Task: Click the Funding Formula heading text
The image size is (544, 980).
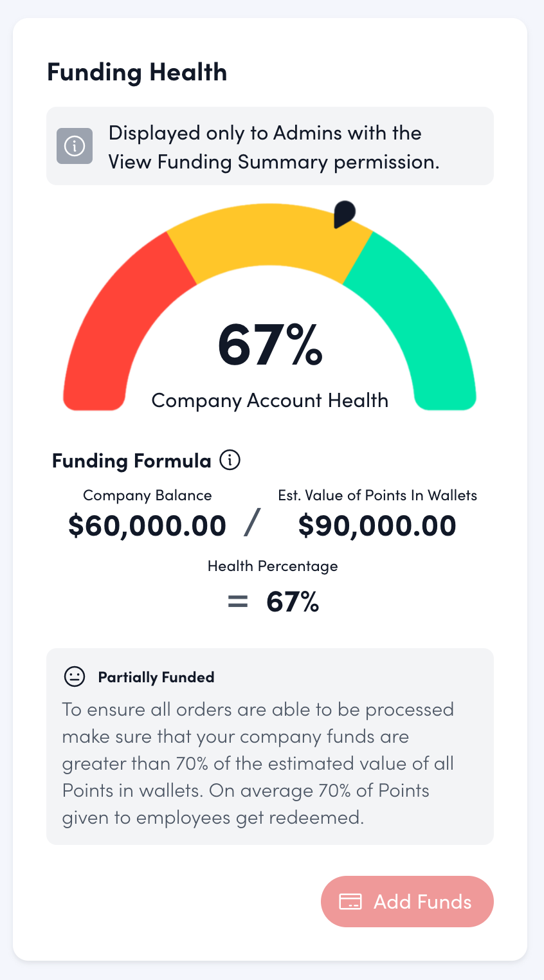Action: click(x=132, y=461)
